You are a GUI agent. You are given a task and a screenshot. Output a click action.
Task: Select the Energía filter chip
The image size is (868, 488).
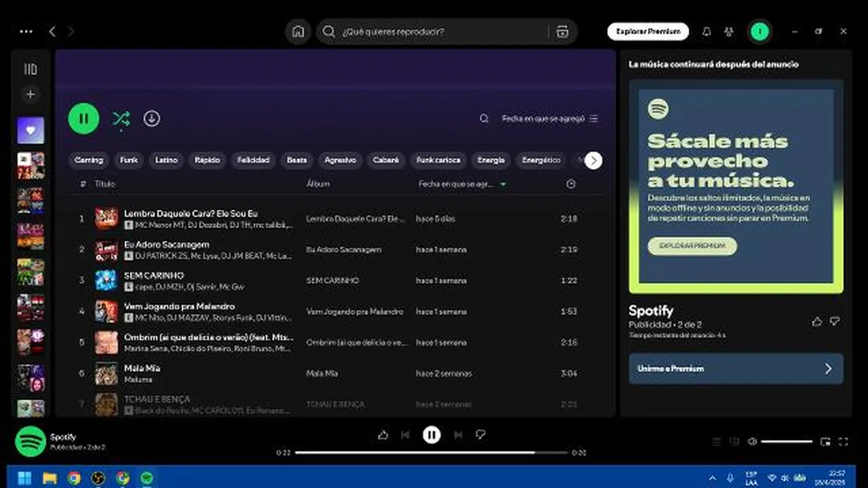(x=491, y=161)
